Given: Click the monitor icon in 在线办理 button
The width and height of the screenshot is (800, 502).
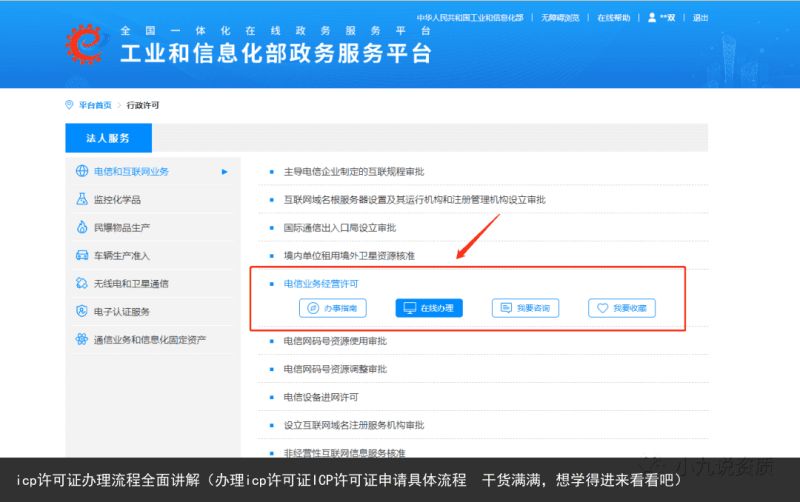Looking at the screenshot, I should [410, 308].
